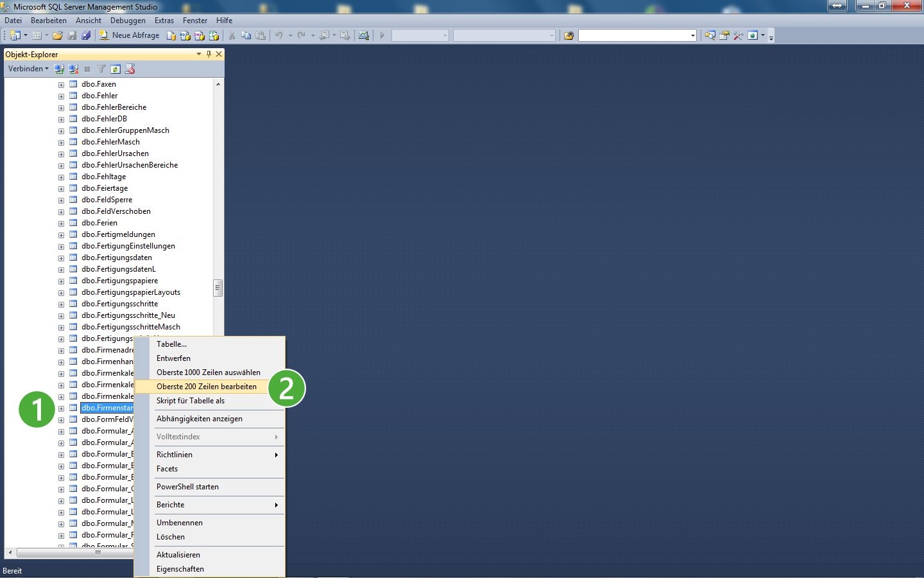Click the Redo arrow icon

[301, 35]
